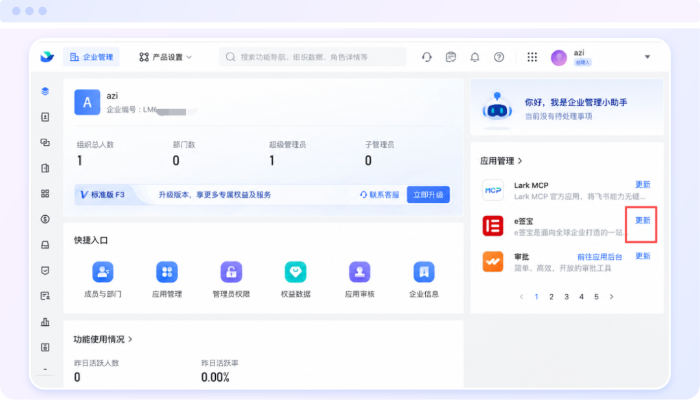Open the nine-dot app grid
Image resolution: width=700 pixels, height=405 pixels.
coord(532,57)
